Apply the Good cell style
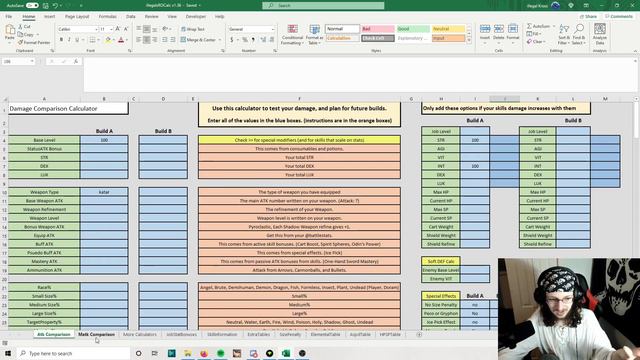This screenshot has height=360, width=640. click(x=413, y=29)
